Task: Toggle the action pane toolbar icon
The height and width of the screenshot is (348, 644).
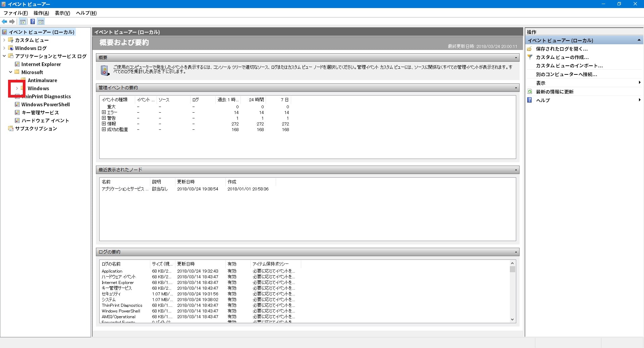Action: (x=41, y=22)
